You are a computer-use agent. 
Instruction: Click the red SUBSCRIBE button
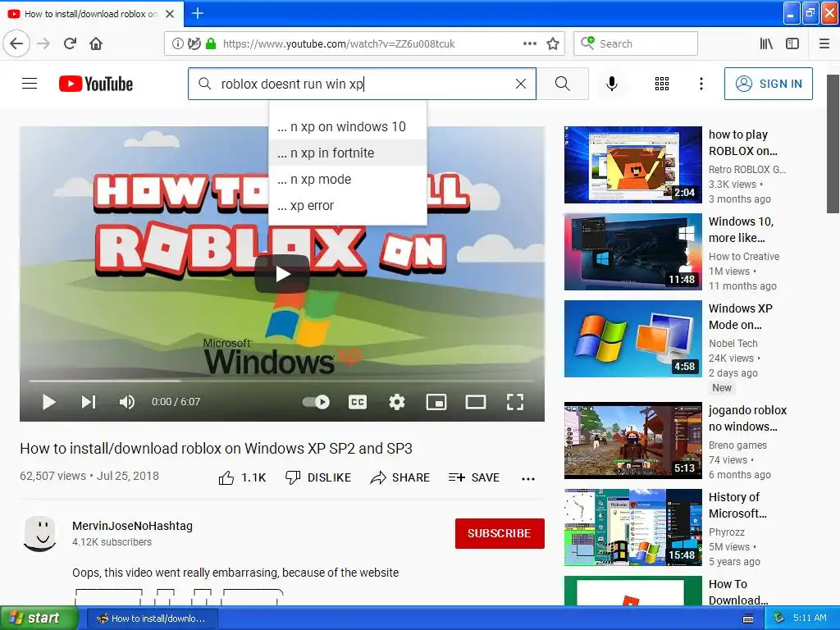[x=500, y=533]
